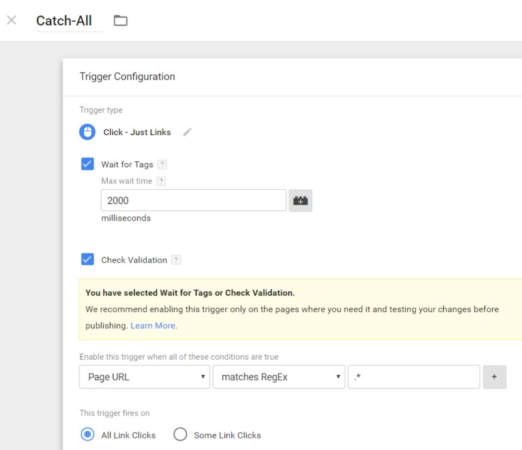
Task: Select the Some Link Clicks radio button
Action: click(x=180, y=435)
